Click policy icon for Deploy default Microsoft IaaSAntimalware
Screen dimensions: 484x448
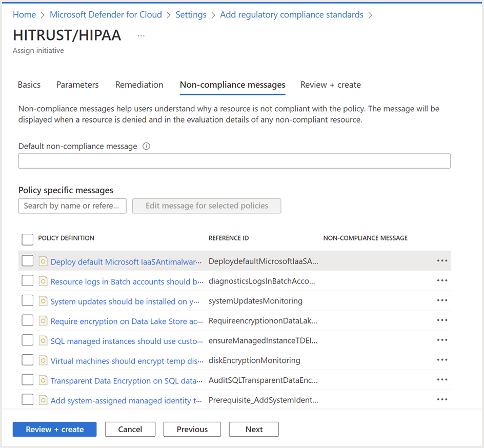pos(44,261)
